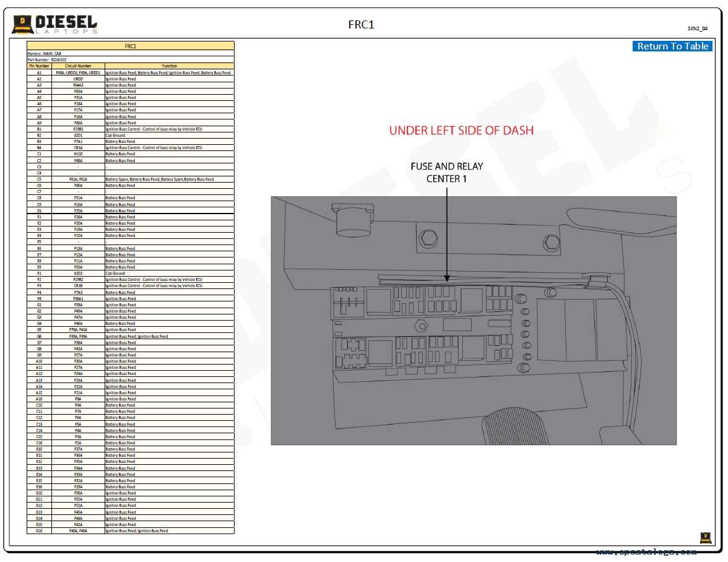Select circuit cell F29B2
The image size is (728, 562).
coord(78,279)
